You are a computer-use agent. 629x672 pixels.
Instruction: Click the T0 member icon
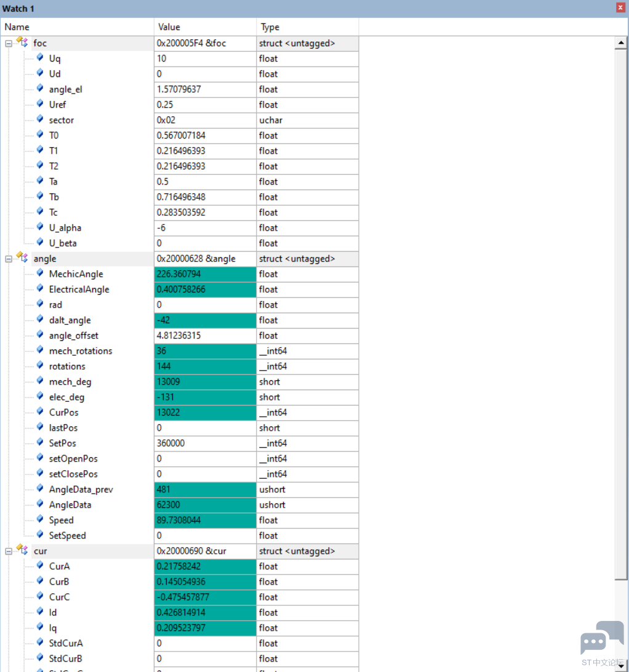(40, 135)
